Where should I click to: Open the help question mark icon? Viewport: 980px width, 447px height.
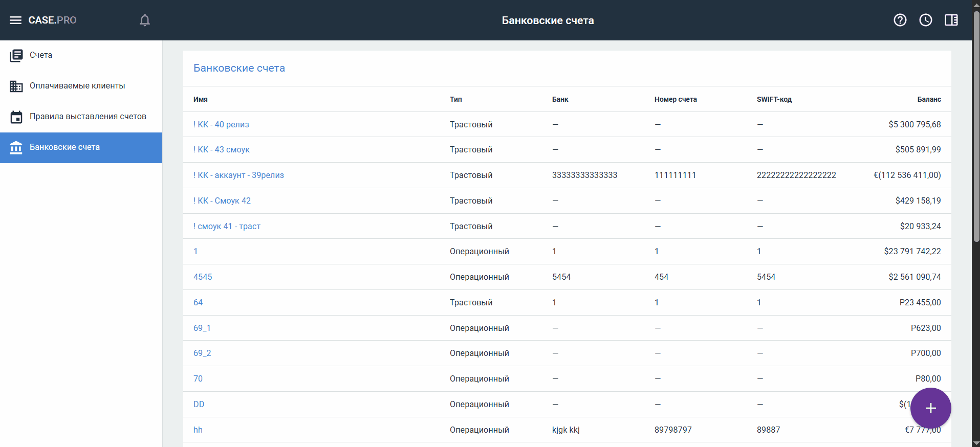click(900, 20)
